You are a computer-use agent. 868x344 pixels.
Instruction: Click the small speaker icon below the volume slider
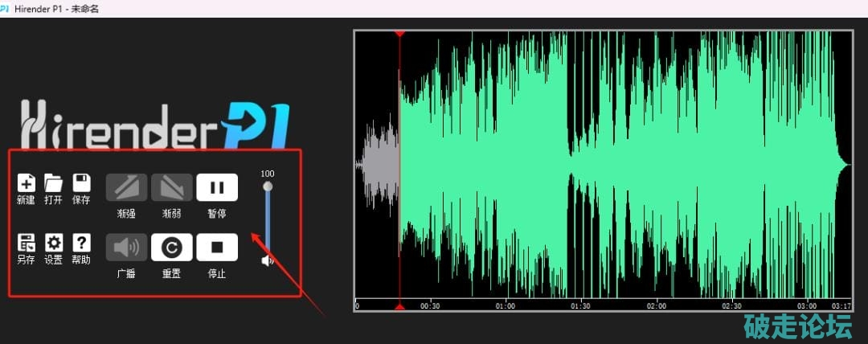(268, 260)
